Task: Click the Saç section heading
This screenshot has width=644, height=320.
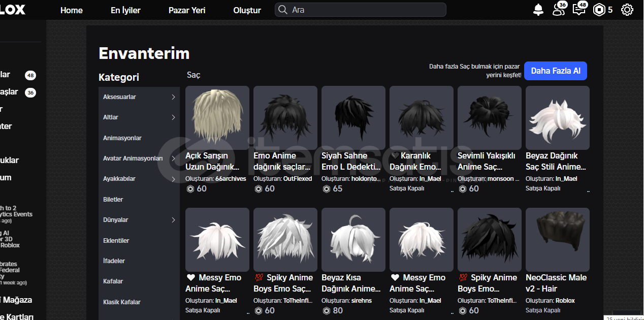Action: 194,75
